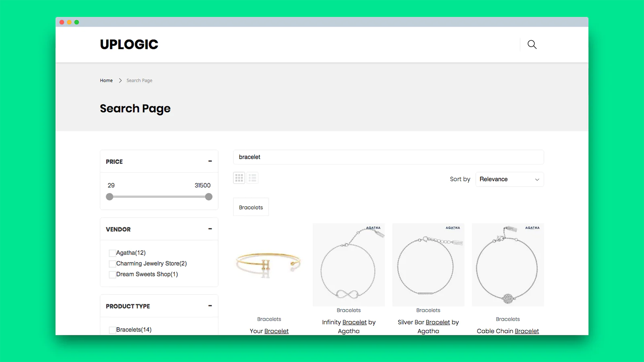This screenshot has width=644, height=362.
Task: Click the Search Page breadcrumb text
Action: [x=139, y=80]
